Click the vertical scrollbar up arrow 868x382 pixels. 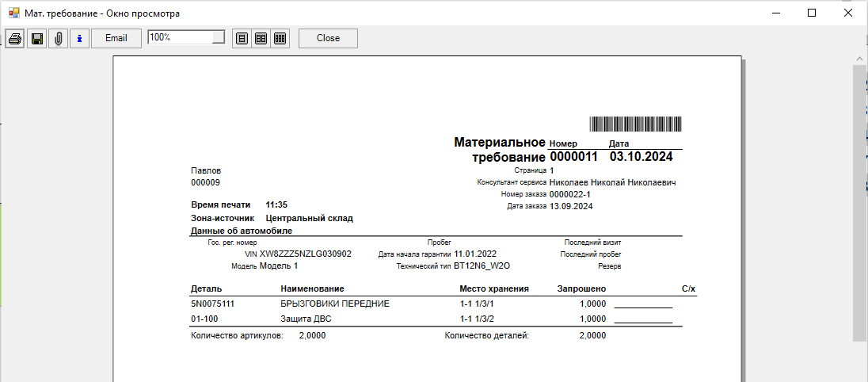pos(859,59)
